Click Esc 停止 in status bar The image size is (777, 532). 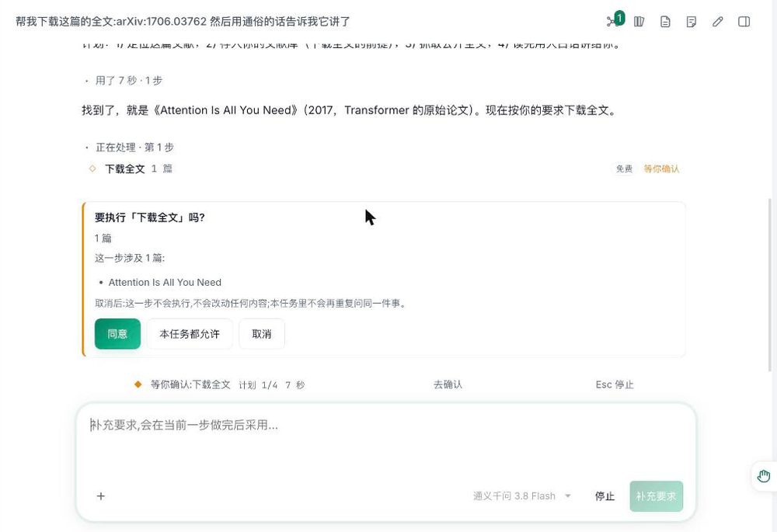[x=615, y=384]
